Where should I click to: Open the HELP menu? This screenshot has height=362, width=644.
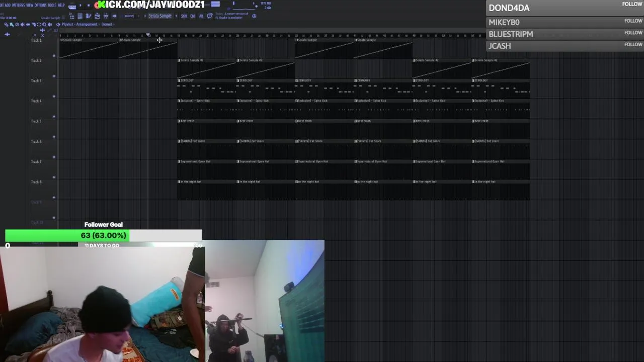coord(61,5)
